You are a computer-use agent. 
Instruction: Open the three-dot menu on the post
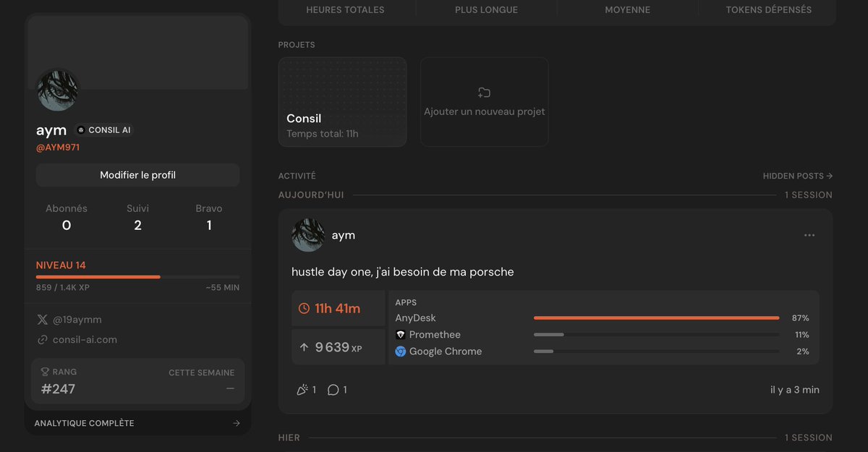[x=809, y=235]
